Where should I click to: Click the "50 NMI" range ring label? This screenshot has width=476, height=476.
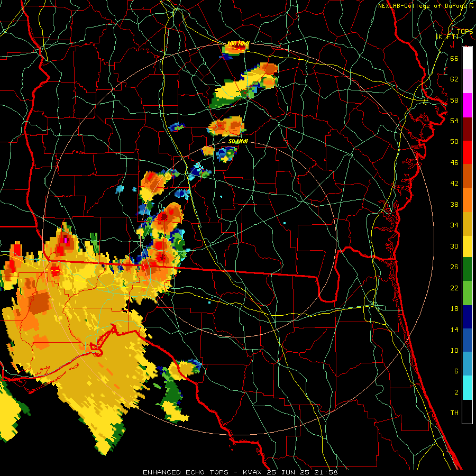click(x=238, y=142)
